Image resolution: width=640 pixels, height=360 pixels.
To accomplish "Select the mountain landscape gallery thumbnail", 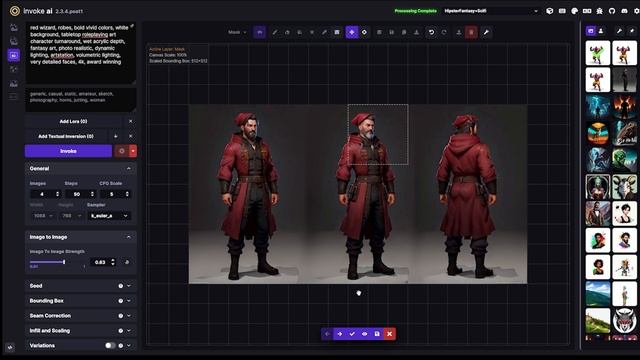I will (x=598, y=293).
